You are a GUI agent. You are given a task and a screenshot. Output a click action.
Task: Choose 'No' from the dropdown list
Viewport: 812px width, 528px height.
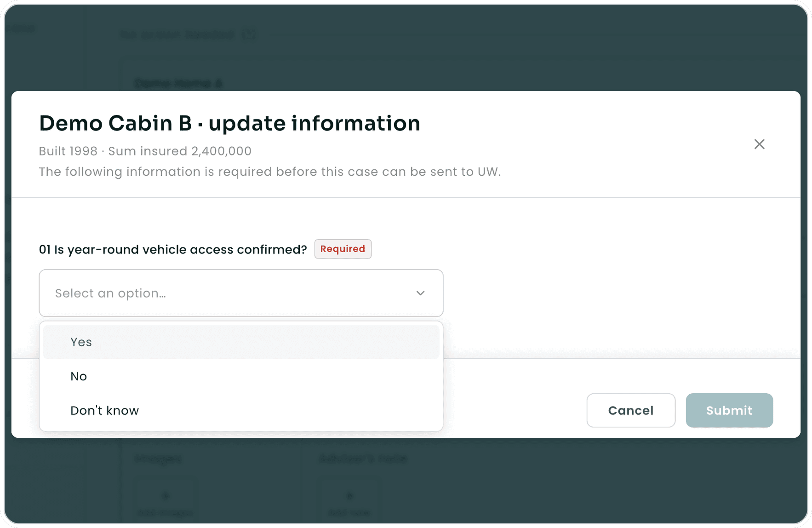(x=241, y=376)
